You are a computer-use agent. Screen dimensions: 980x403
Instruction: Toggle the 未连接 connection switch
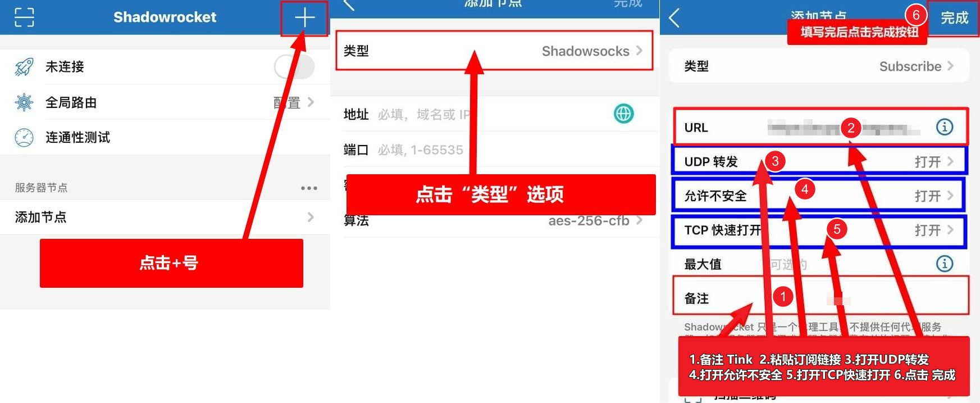pyautogui.click(x=294, y=67)
